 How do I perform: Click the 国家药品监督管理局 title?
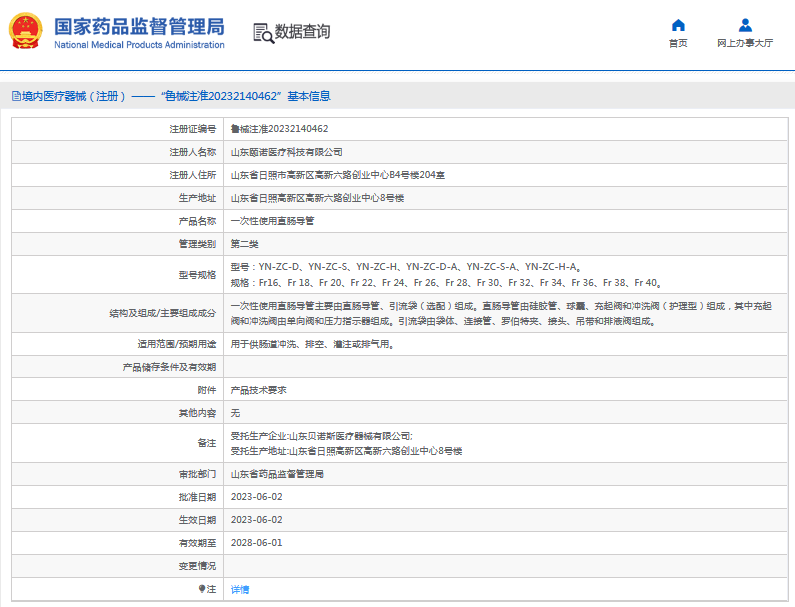click(139, 27)
